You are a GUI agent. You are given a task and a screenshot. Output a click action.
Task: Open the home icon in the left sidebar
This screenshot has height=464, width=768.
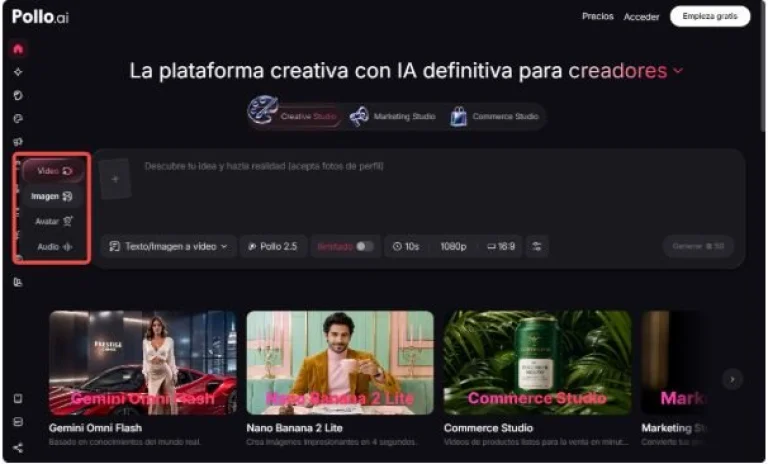click(x=18, y=49)
